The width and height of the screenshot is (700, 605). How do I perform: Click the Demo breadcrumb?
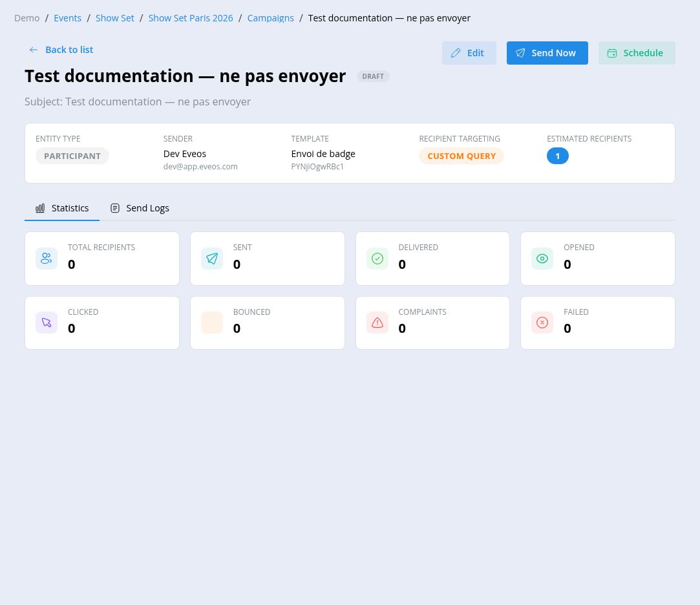click(x=27, y=18)
